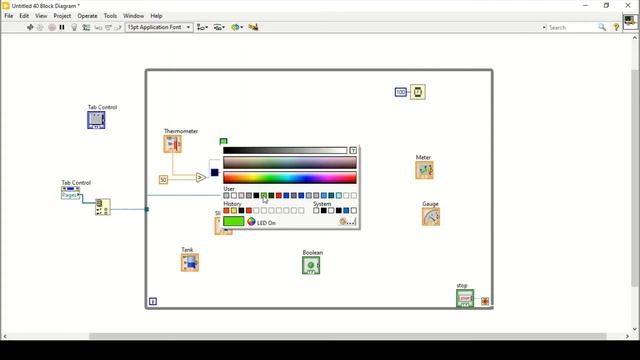The width and height of the screenshot is (640, 360).
Task: Open the Project menu
Action: coord(62,16)
